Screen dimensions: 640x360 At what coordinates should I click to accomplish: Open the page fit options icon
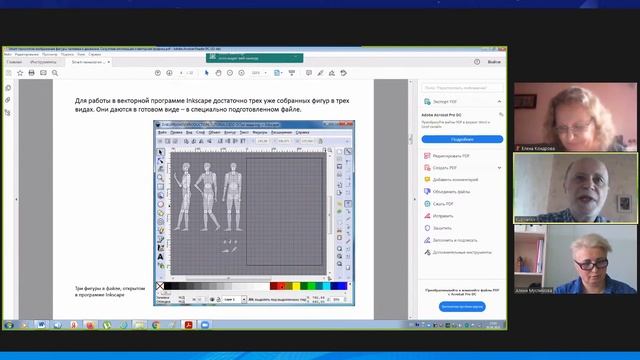278,73
